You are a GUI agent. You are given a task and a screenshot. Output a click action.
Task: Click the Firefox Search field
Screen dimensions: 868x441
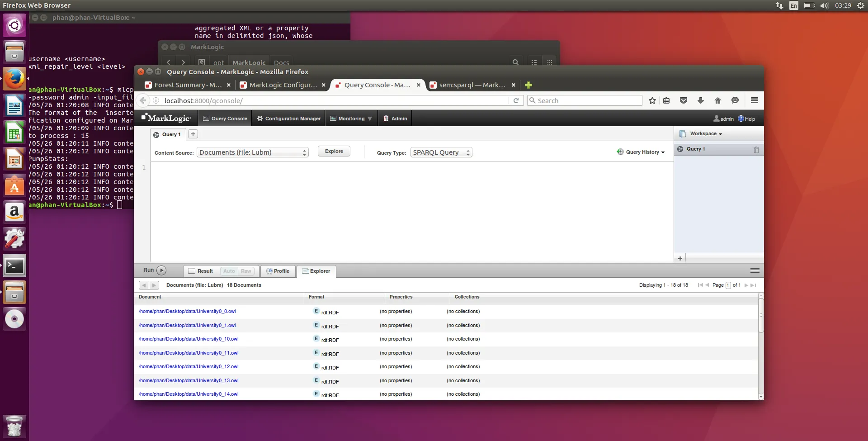pos(585,100)
